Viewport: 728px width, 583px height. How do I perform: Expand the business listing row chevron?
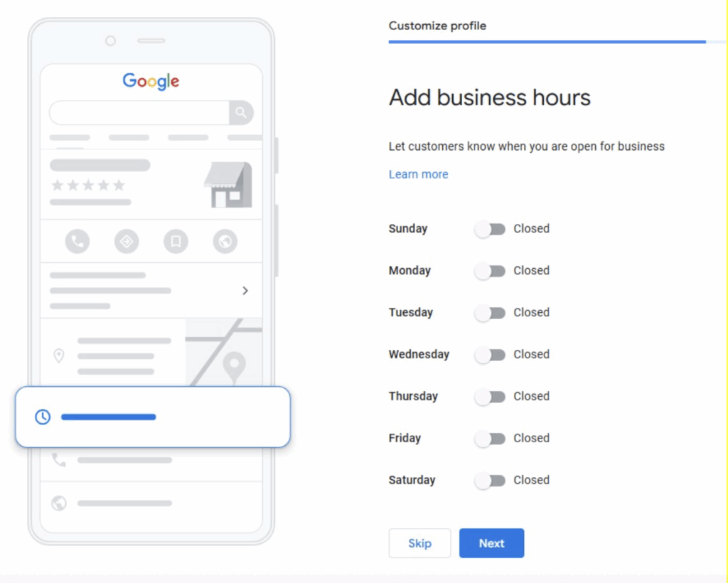click(x=245, y=291)
